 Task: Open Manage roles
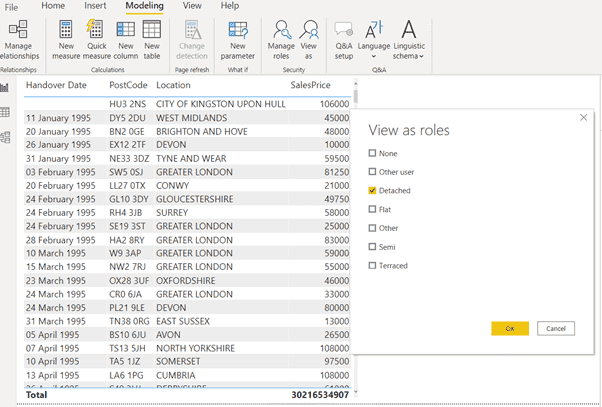click(281, 40)
